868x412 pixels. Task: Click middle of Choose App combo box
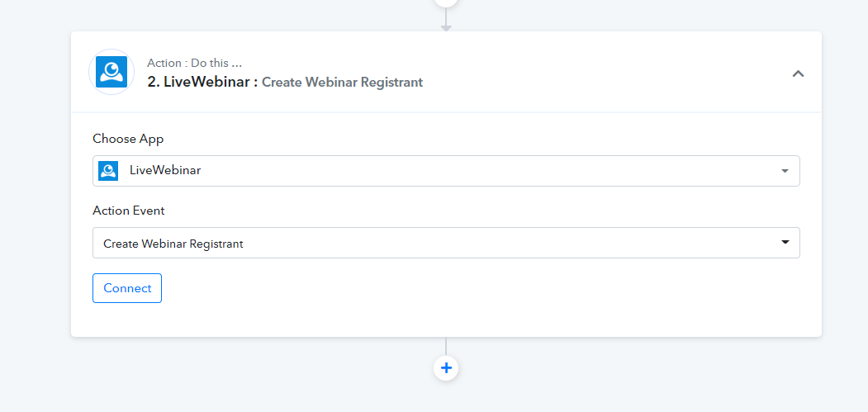[446, 171]
